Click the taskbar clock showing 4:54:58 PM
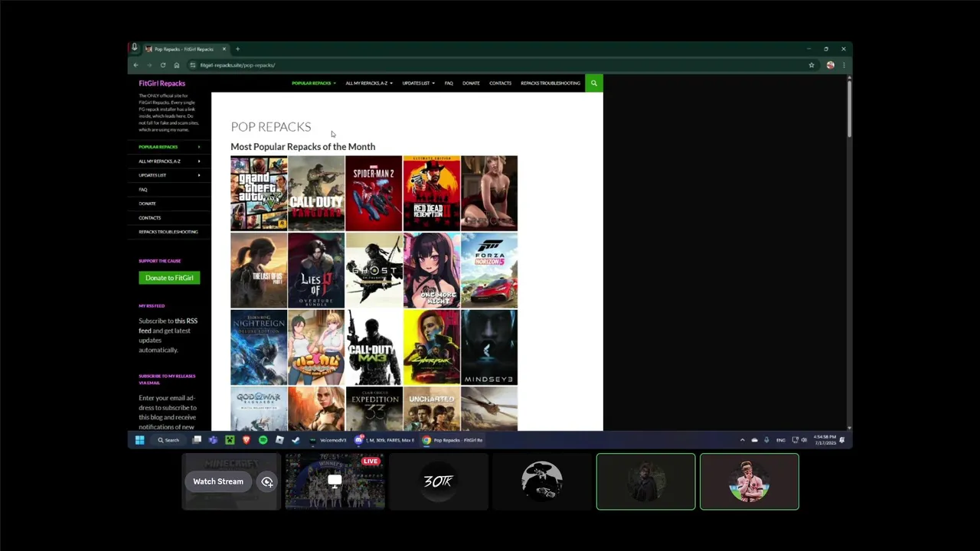The width and height of the screenshot is (980, 551). point(825,440)
